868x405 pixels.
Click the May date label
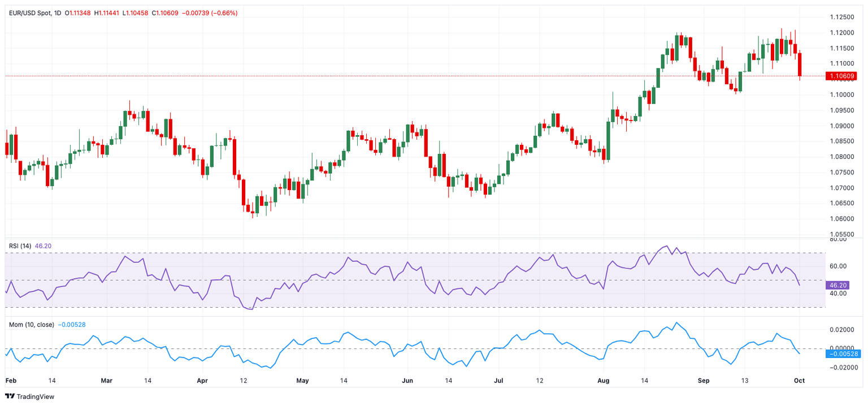[302, 381]
